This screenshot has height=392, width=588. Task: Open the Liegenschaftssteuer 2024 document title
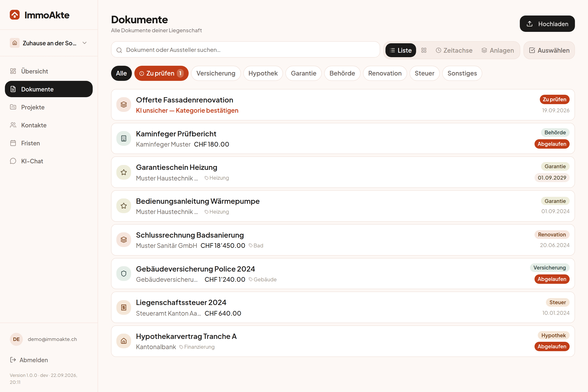(181, 303)
